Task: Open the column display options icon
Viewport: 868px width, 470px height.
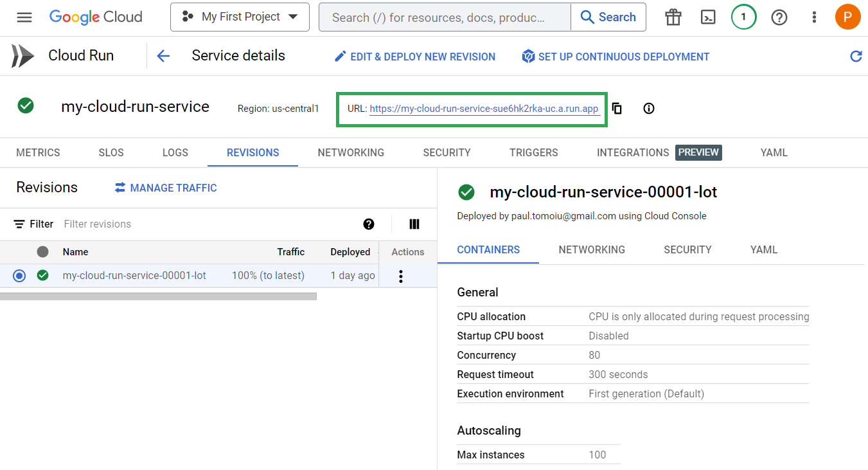Action: coord(414,224)
